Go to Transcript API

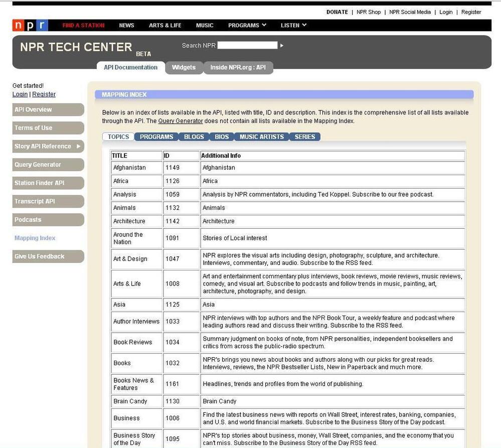coord(48,201)
